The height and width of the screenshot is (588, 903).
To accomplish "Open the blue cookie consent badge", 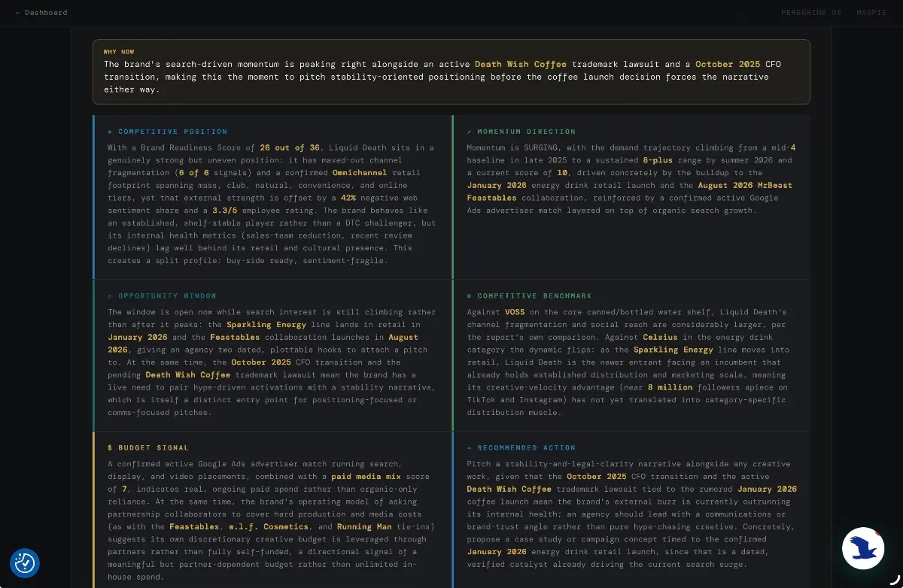I will click(25, 562).
